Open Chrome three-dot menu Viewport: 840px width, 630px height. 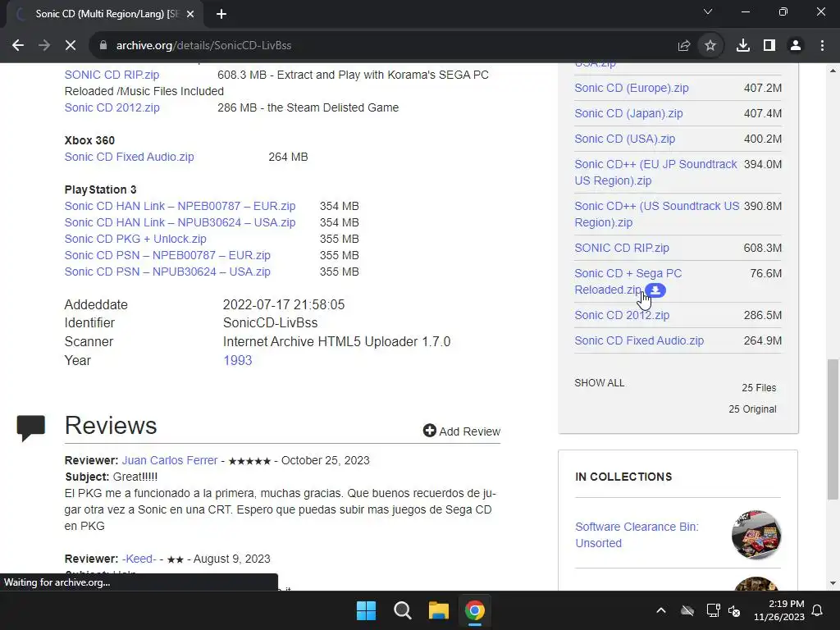point(822,46)
